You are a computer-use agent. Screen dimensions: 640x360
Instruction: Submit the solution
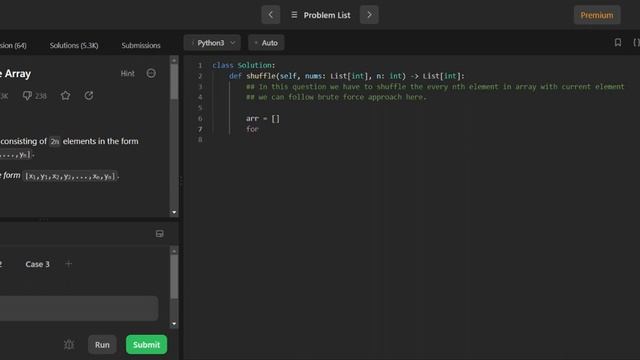click(146, 345)
